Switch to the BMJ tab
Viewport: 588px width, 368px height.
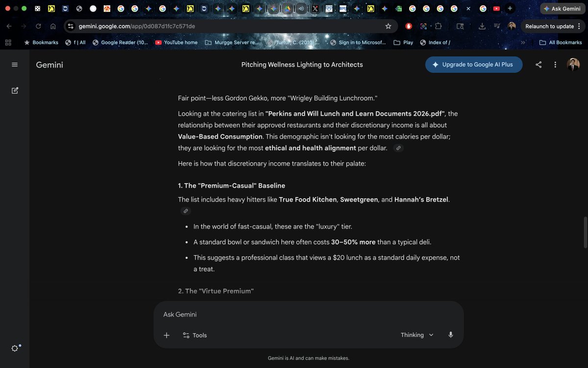click(343, 8)
